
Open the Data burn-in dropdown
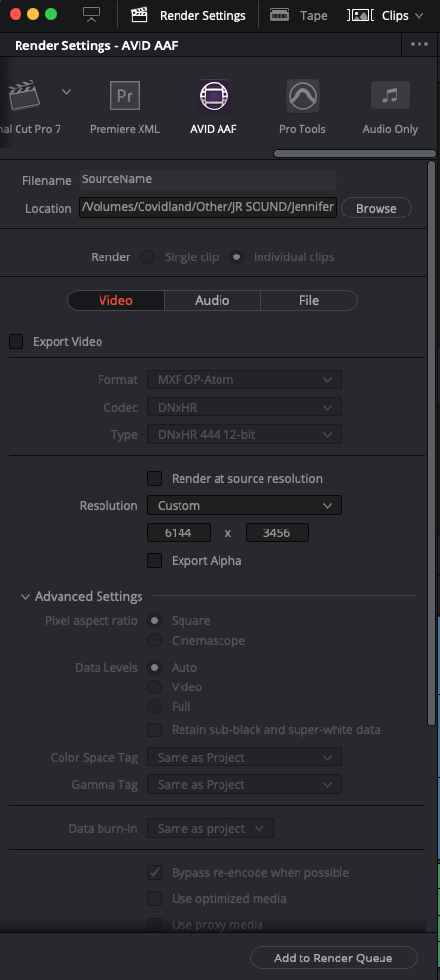[211, 828]
